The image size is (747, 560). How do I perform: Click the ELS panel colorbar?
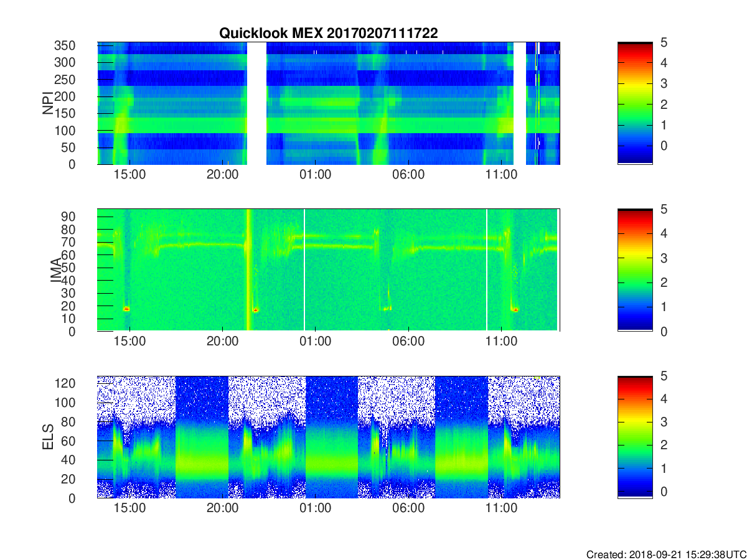(635, 437)
